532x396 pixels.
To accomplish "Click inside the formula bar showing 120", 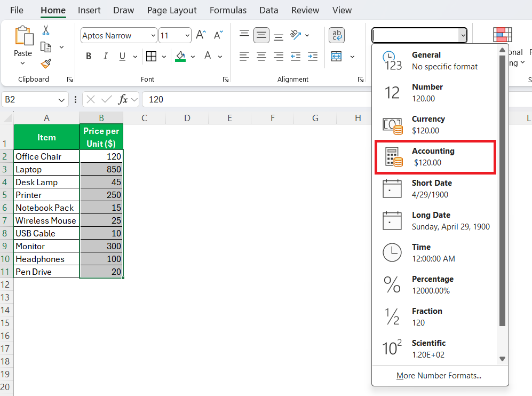I will pyautogui.click(x=257, y=99).
